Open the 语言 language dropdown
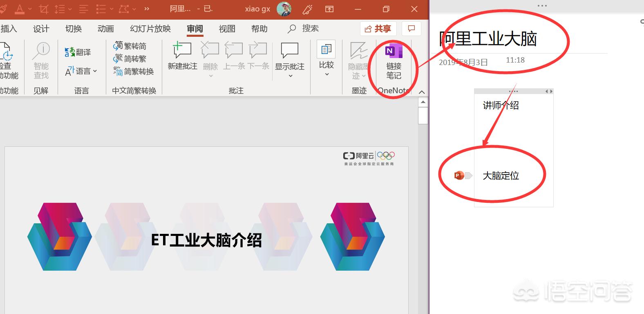Viewport: 644px width, 314px height. click(x=81, y=71)
